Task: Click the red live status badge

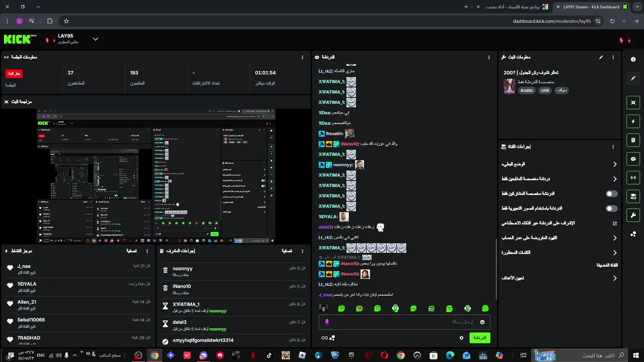Action: [14, 73]
